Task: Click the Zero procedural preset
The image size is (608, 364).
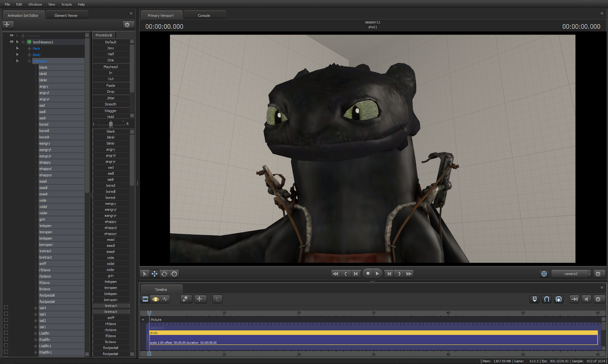Action: click(x=111, y=48)
